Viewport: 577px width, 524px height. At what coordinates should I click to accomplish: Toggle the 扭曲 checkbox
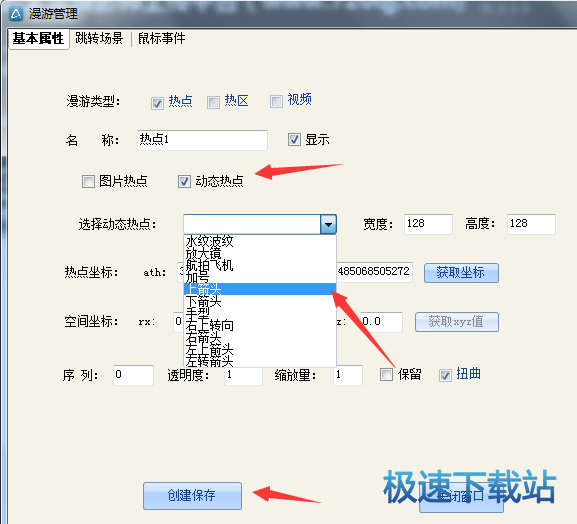pos(445,375)
